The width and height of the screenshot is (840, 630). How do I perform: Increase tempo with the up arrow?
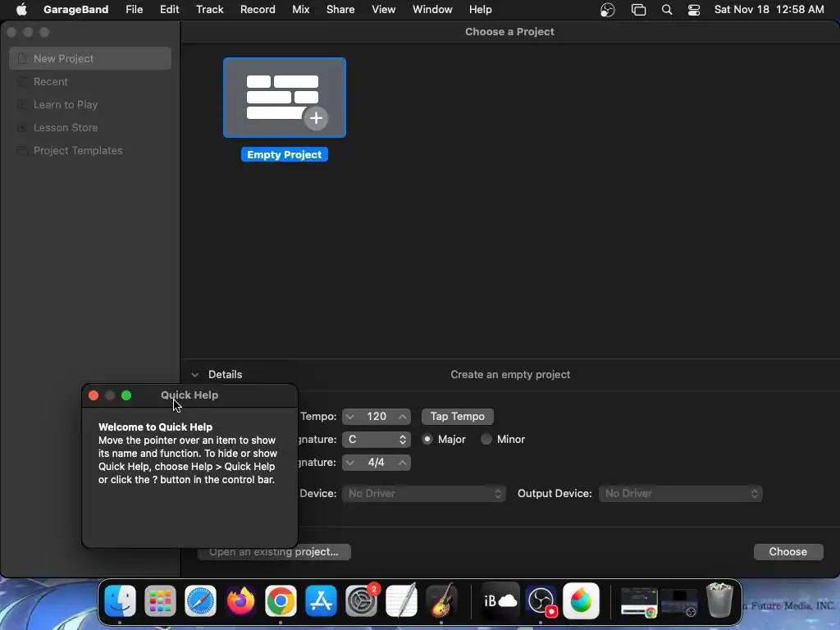(x=402, y=417)
